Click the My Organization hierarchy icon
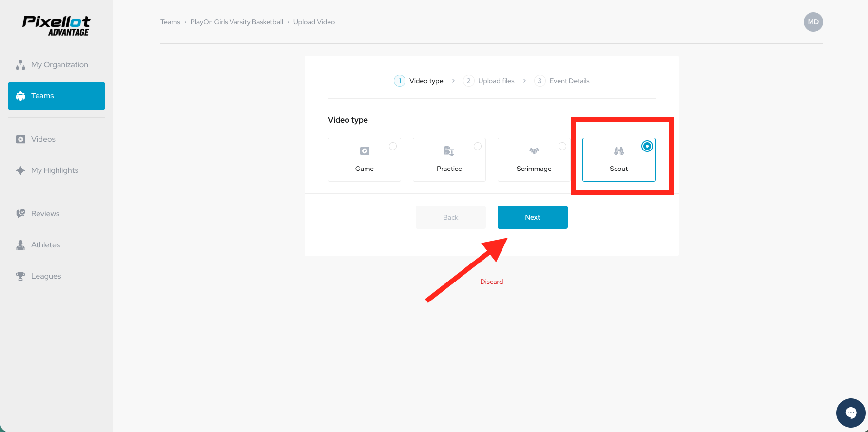 click(20, 65)
